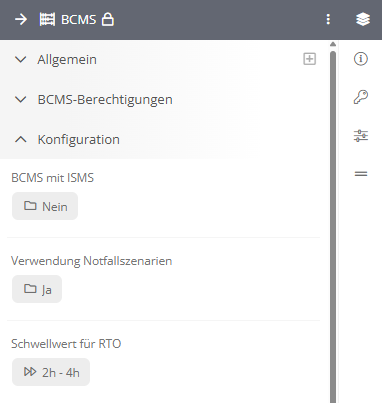Open the sliders configuration icon in sidebar
This screenshot has width=382, height=403.
click(x=361, y=136)
